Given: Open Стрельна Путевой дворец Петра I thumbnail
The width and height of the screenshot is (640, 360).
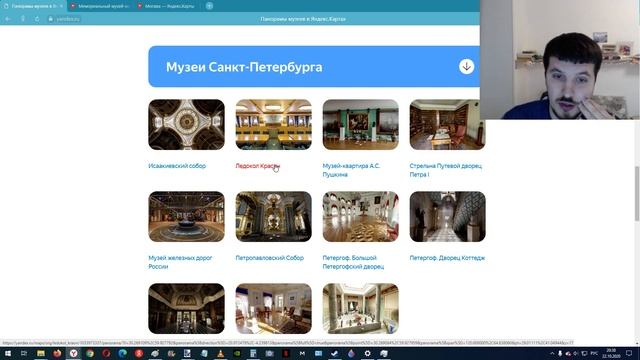Looking at the screenshot, I should click(447, 124).
